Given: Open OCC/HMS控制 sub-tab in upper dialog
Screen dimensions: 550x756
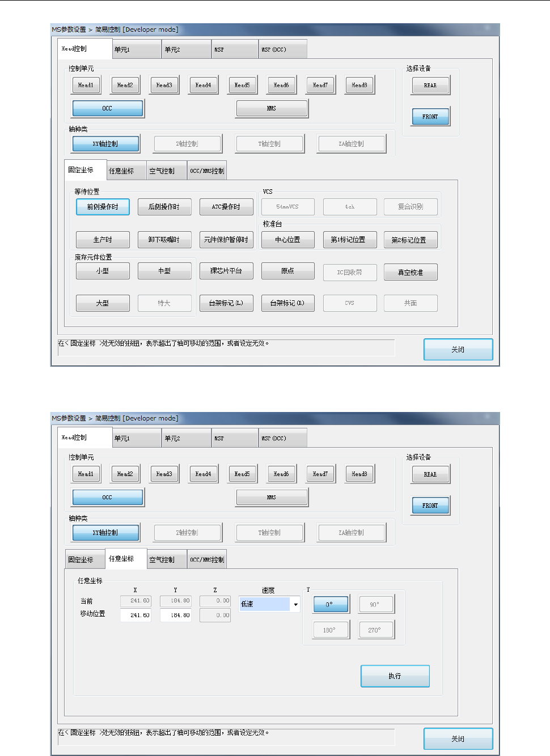Looking at the screenshot, I should click(208, 171).
